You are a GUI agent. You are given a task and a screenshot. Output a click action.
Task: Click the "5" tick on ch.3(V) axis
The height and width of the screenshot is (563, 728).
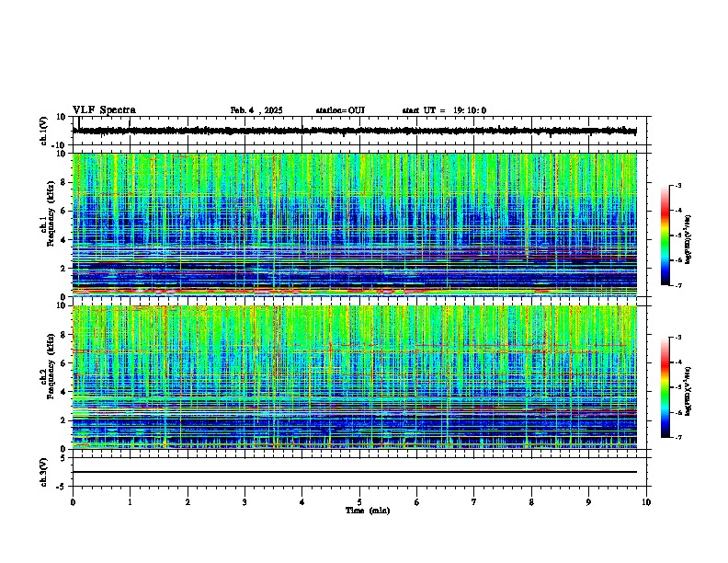click(x=64, y=458)
